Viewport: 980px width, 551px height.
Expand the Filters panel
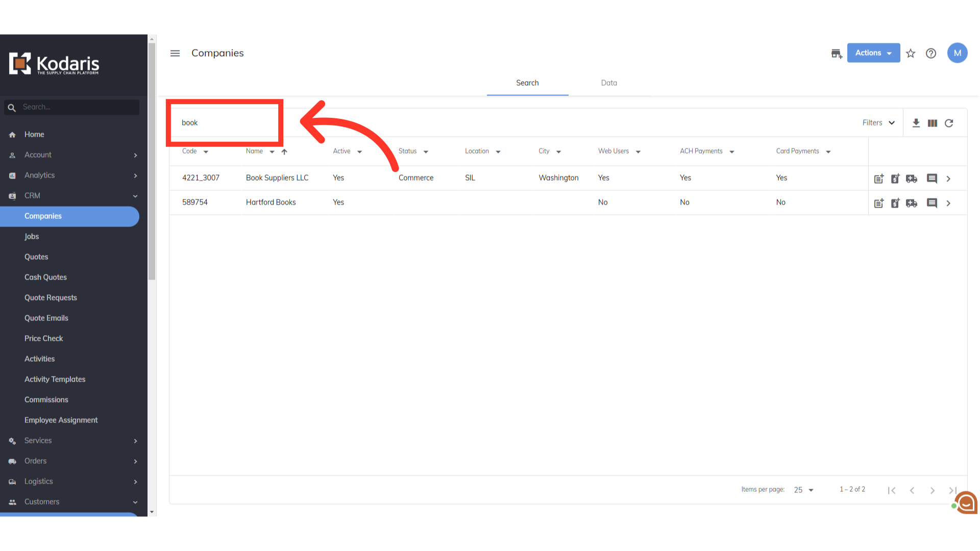tap(878, 123)
